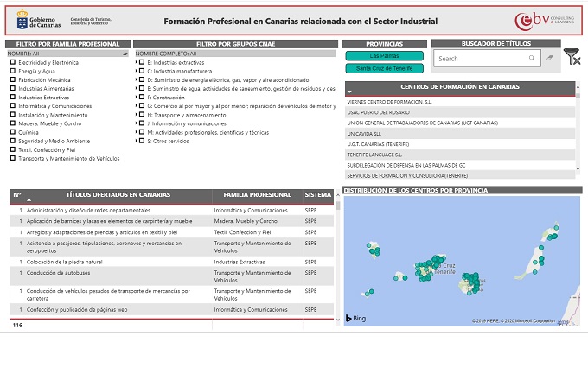
Task: Expand the H: Transporte y almacenamiento group
Action: click(137, 115)
